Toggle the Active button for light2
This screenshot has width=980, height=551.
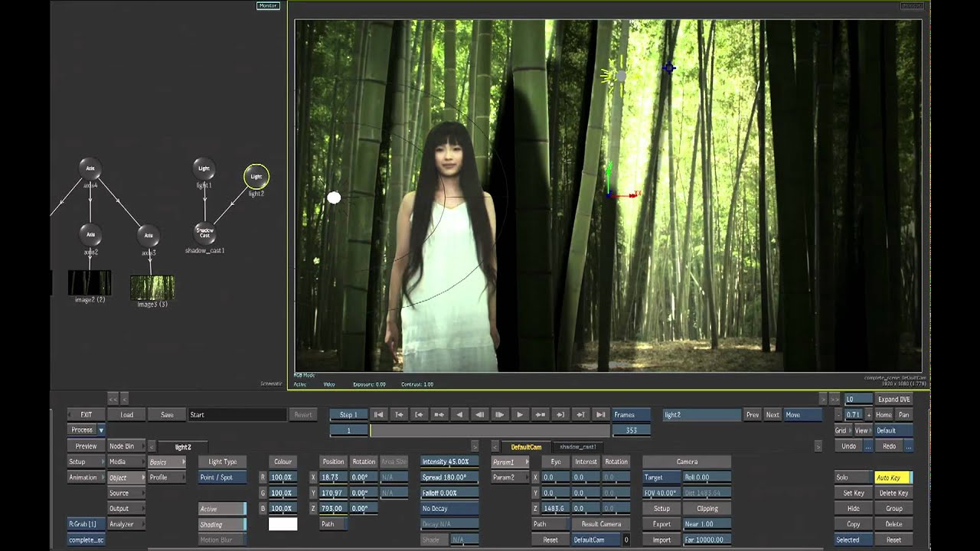[x=222, y=509]
